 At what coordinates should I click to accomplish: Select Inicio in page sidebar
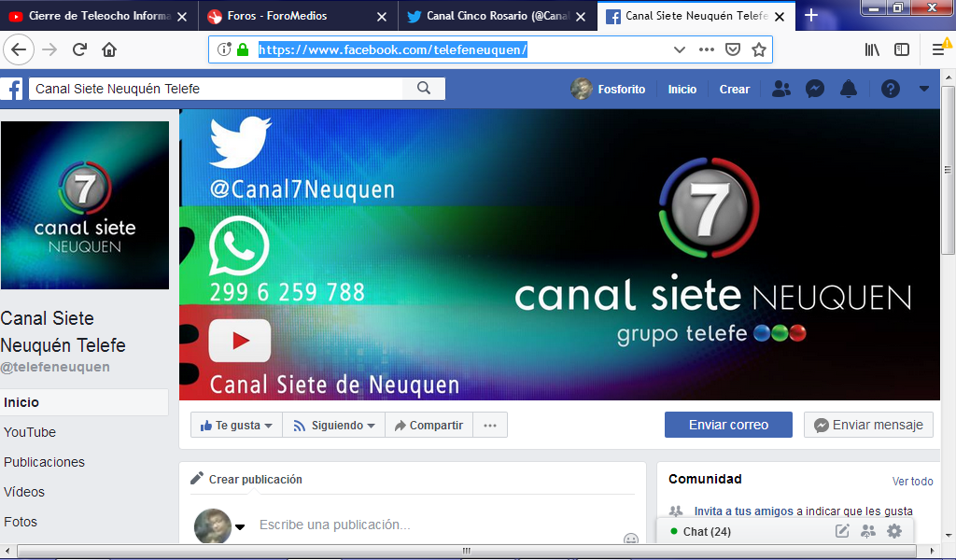84,402
